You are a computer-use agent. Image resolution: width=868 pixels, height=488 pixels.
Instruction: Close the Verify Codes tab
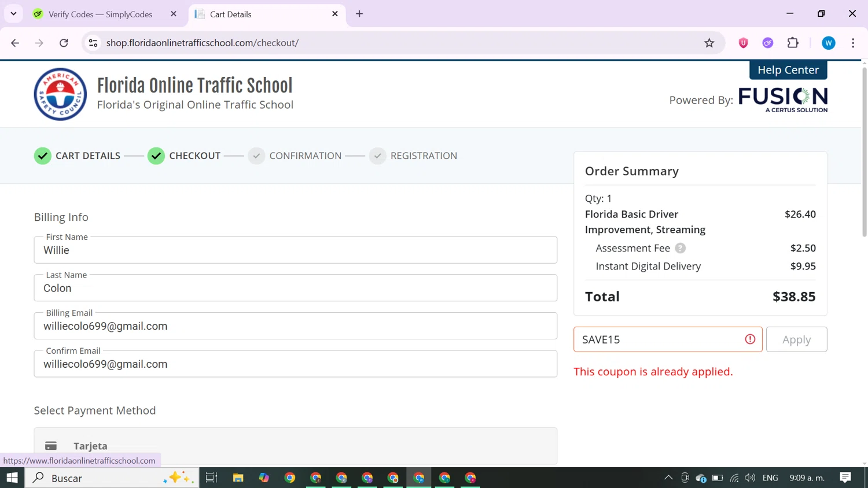174,14
